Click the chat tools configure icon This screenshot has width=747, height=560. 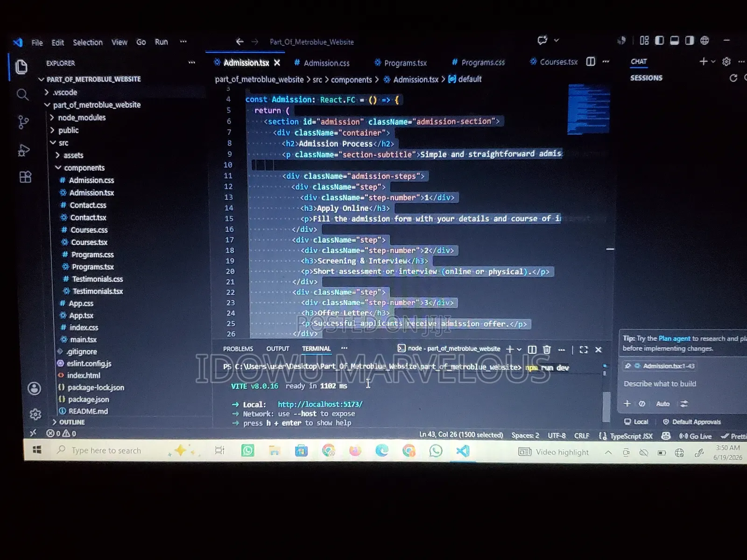[x=684, y=404]
